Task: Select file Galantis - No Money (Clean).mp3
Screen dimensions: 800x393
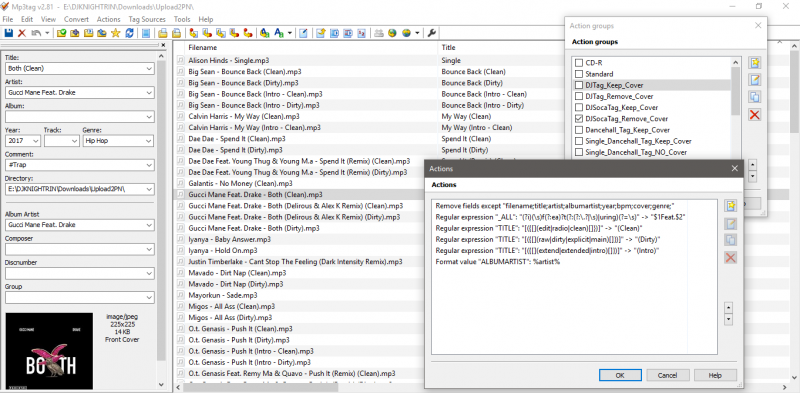Action: [240, 183]
